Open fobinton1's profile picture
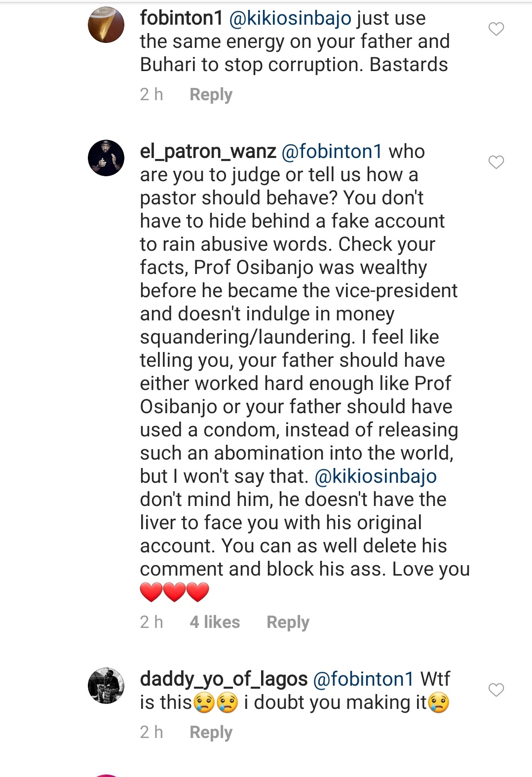Image resolution: width=532 pixels, height=777 pixels. [106, 25]
